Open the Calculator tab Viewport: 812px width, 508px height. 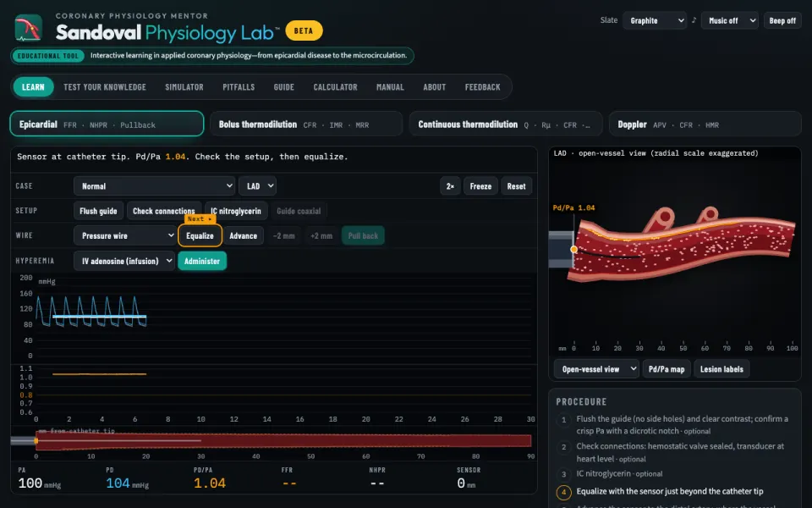point(335,87)
